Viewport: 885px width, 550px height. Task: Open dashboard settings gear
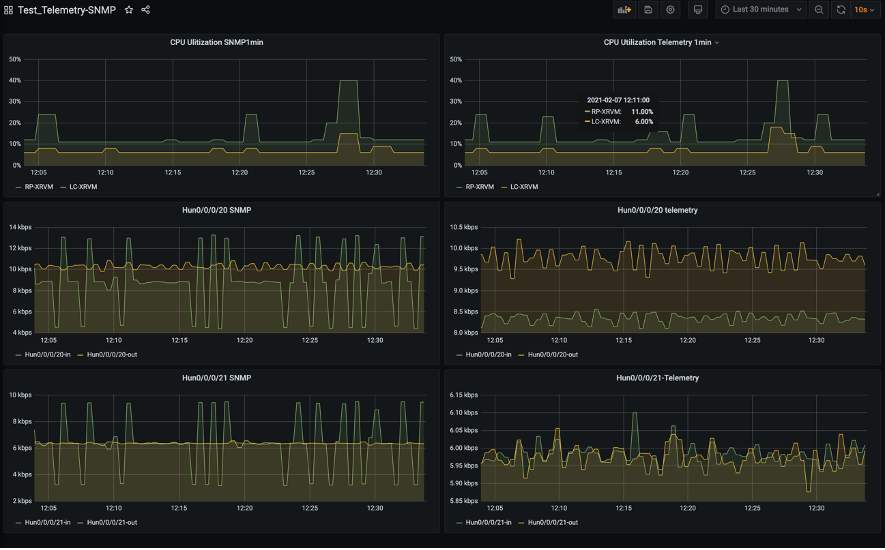pos(671,10)
